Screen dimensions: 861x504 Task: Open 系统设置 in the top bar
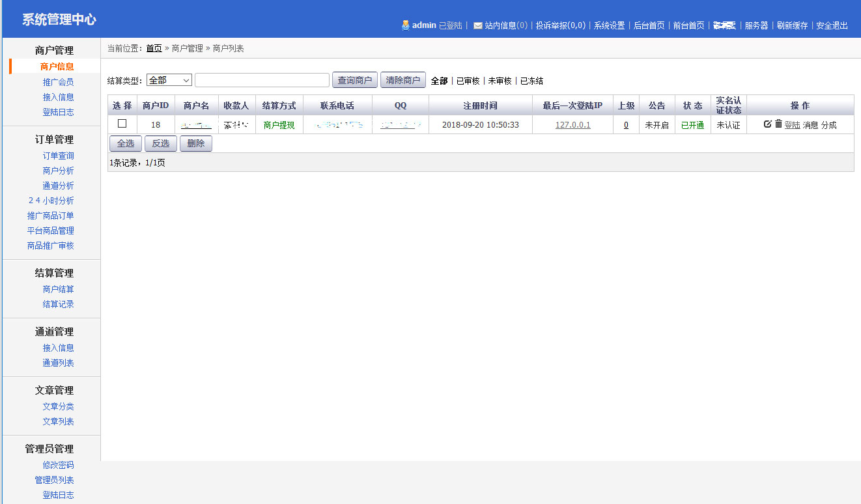click(x=609, y=25)
